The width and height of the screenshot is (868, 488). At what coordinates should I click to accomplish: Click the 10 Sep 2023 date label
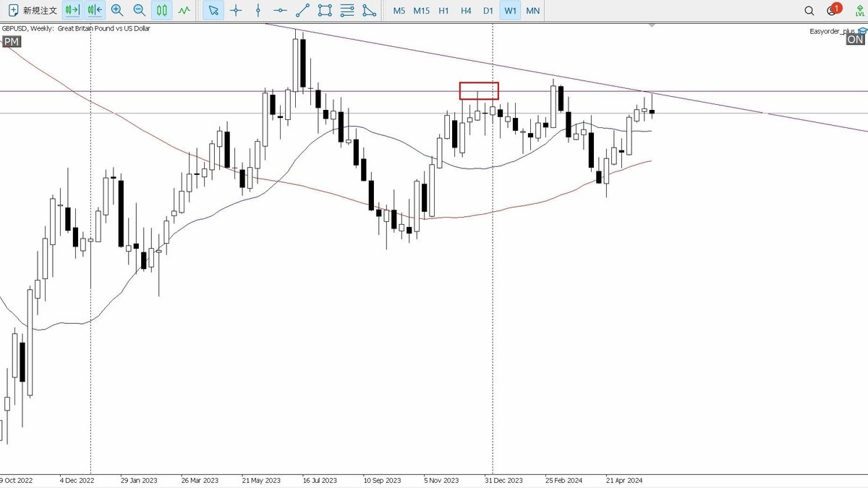[x=382, y=480]
